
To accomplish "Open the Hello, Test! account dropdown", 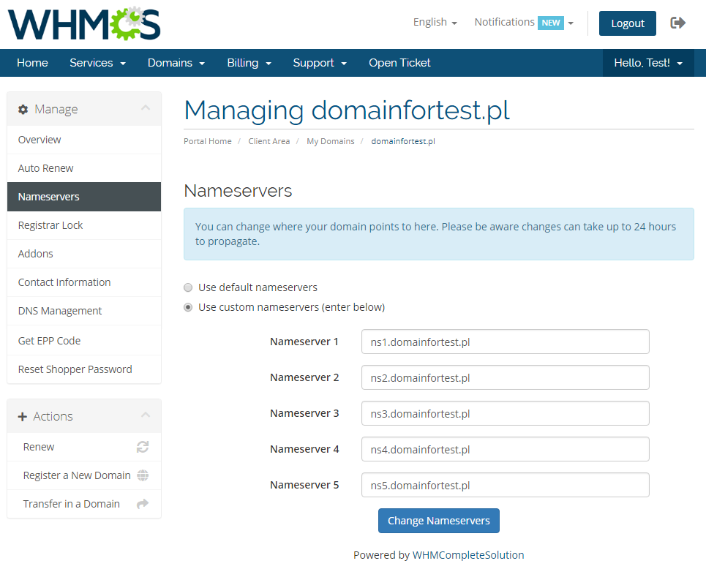I will [x=648, y=63].
